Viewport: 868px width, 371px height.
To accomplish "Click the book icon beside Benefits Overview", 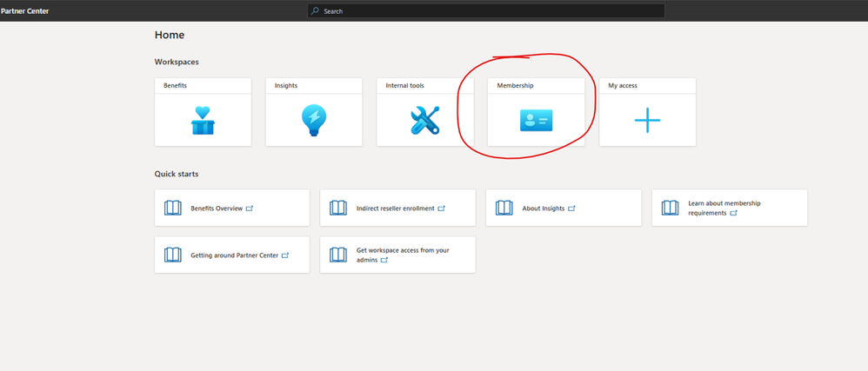I will point(173,208).
